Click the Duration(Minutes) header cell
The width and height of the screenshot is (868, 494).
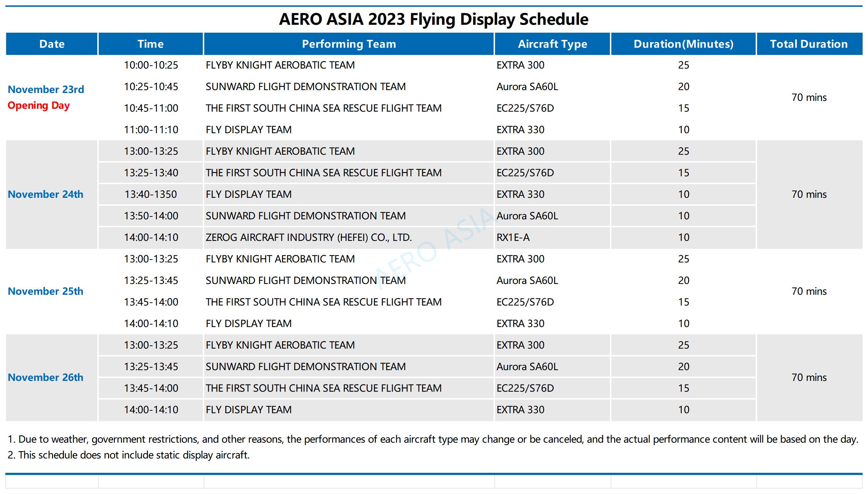[x=683, y=44]
